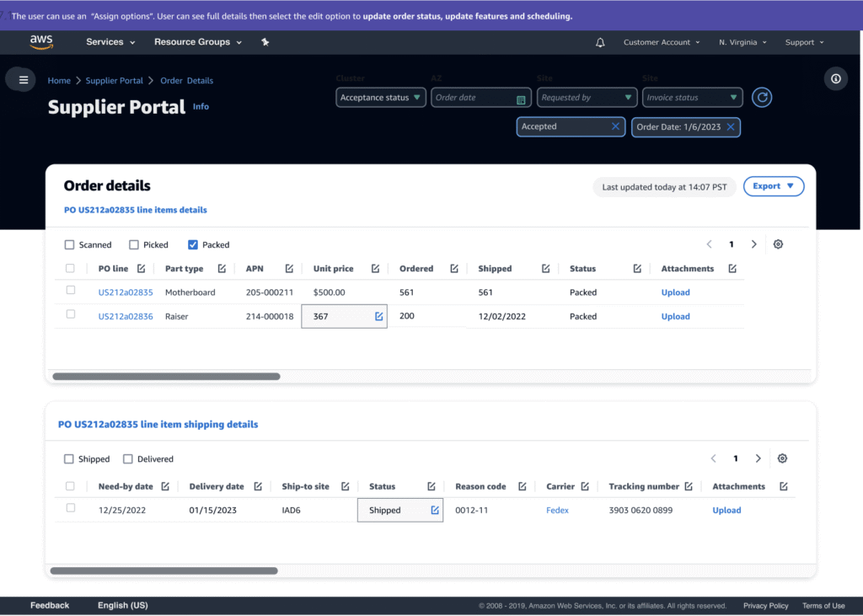Viewport: 863px width, 616px height.
Task: Open the hamburger side navigation menu
Action: click(x=24, y=80)
